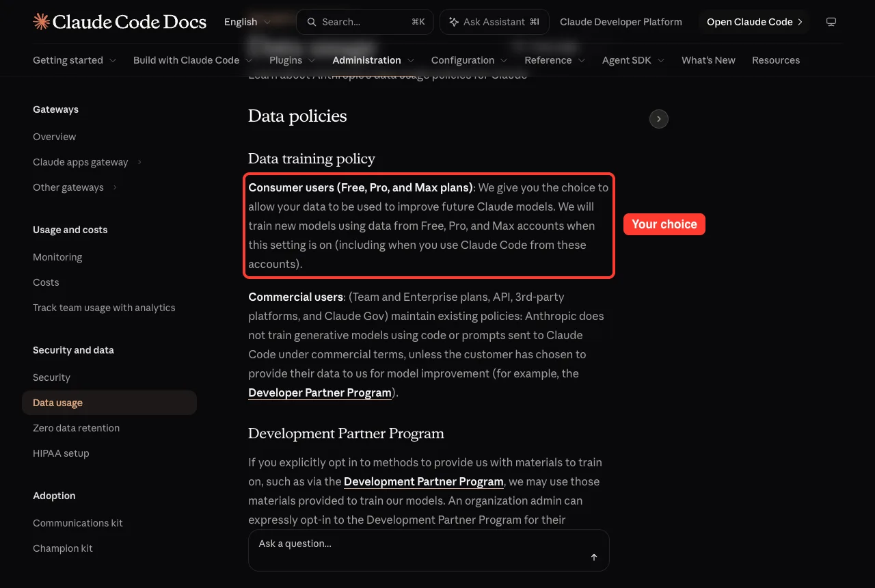Focus the Search field in the header

click(364, 22)
